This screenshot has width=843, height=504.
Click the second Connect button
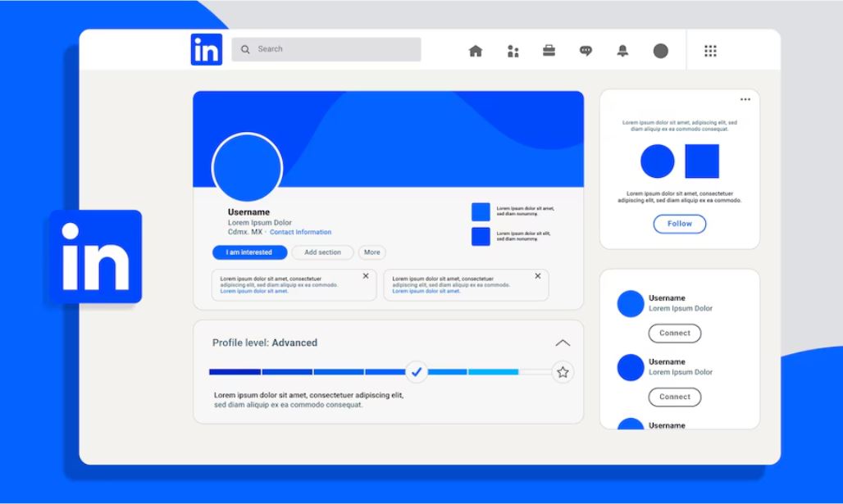675,397
